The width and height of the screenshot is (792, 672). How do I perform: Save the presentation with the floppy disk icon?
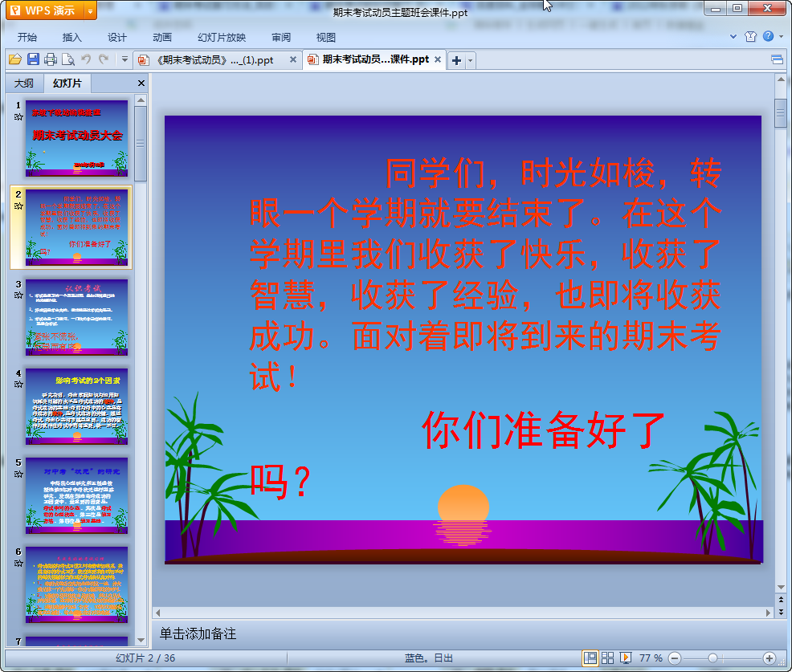tap(33, 59)
